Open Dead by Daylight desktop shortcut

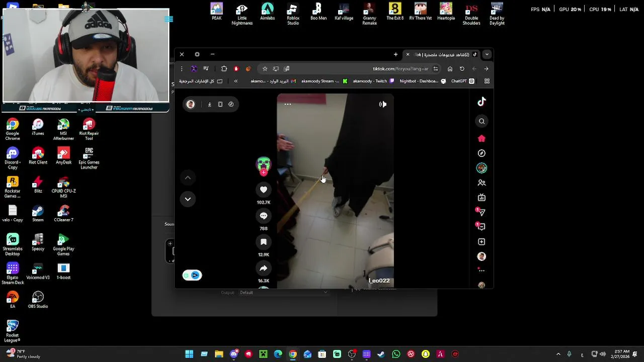tap(497, 14)
